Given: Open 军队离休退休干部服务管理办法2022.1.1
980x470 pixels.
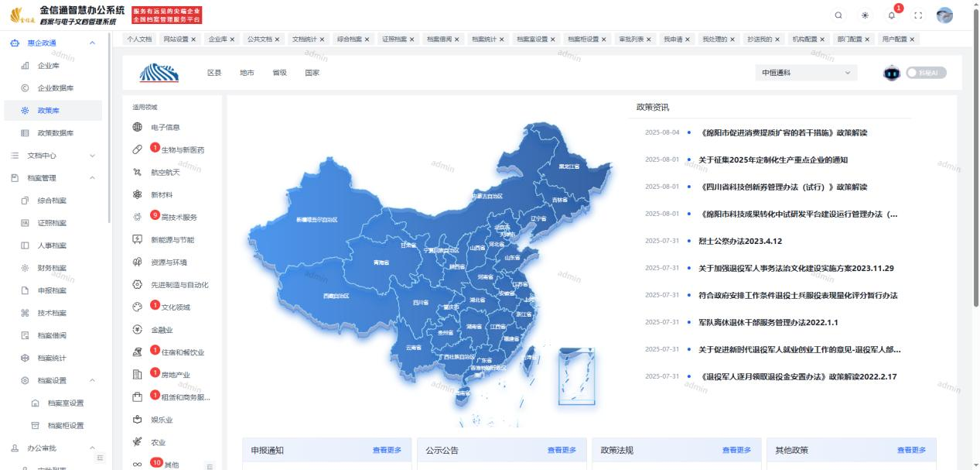Looking at the screenshot, I should tap(768, 322).
